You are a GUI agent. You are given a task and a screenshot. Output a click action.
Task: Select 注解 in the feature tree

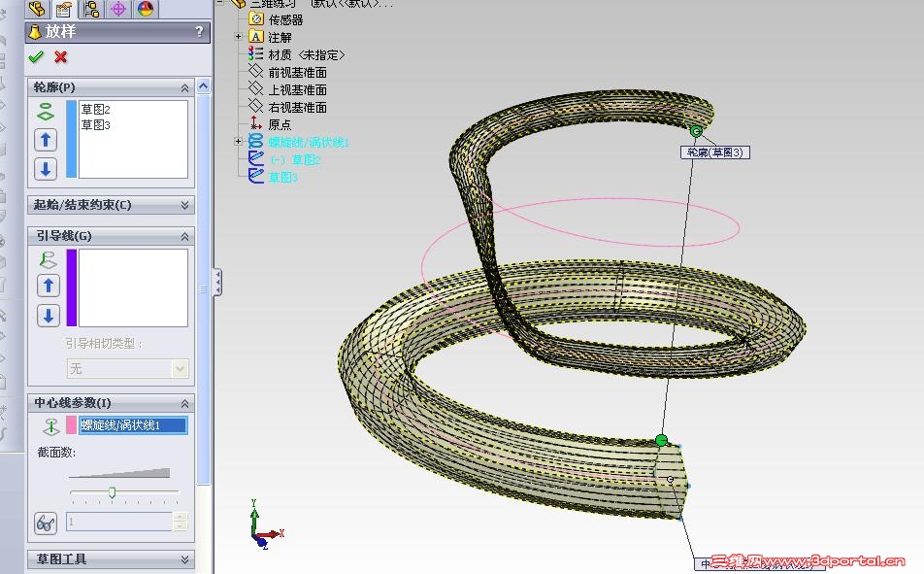coord(280,38)
